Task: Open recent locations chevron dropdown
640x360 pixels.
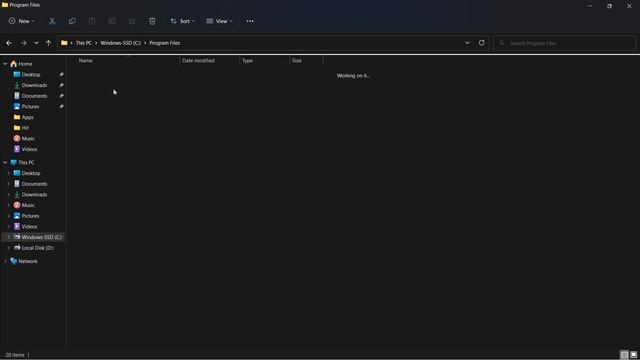Action: 36,43
